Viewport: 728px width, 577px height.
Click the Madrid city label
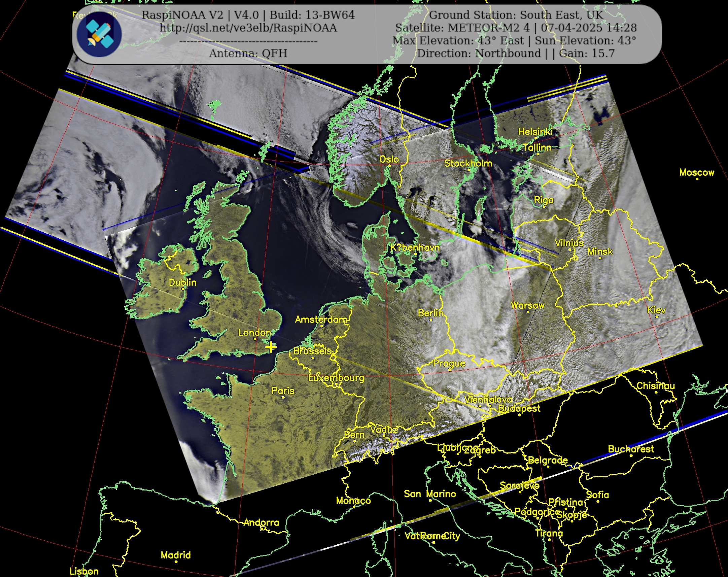click(176, 555)
